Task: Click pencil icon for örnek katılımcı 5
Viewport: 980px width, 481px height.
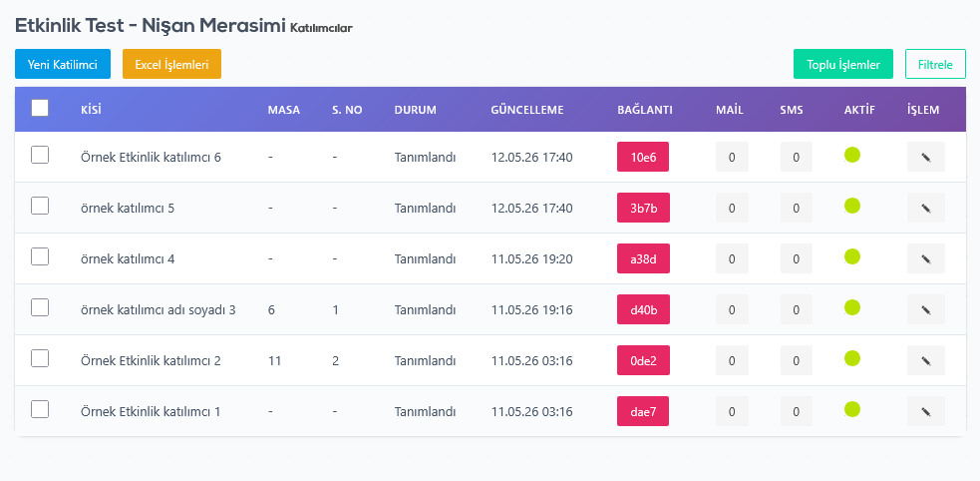Action: pyautogui.click(x=925, y=208)
